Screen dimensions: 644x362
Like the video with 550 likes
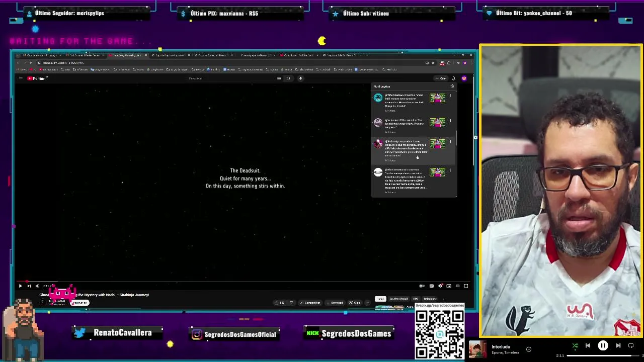coord(280,303)
